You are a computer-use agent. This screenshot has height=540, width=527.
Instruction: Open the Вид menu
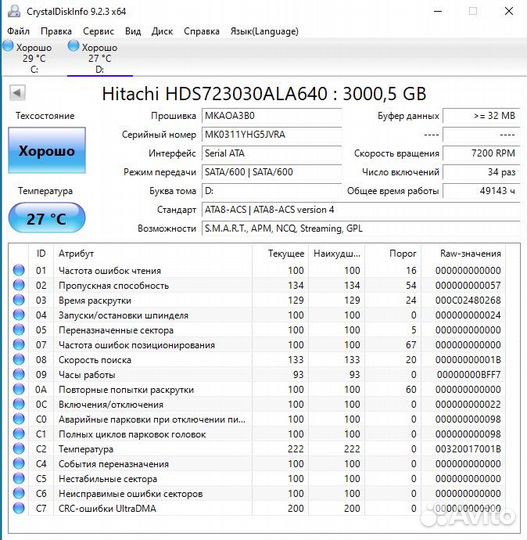[133, 31]
